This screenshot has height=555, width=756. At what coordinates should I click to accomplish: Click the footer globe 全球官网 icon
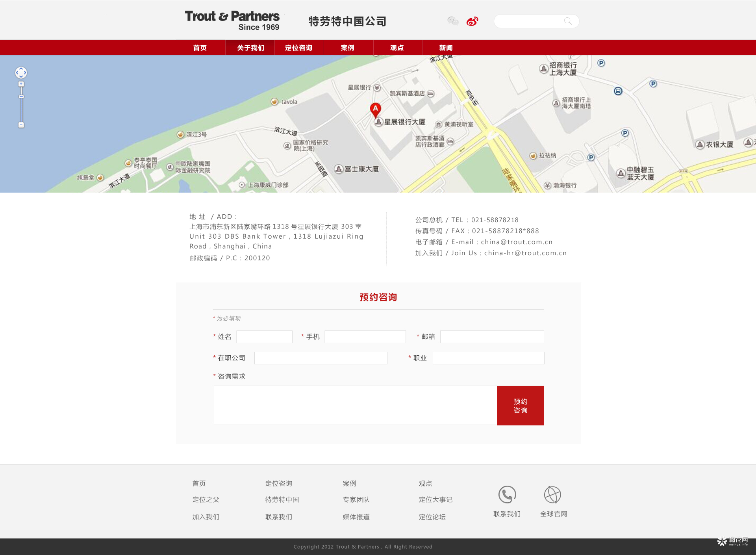pyautogui.click(x=552, y=495)
